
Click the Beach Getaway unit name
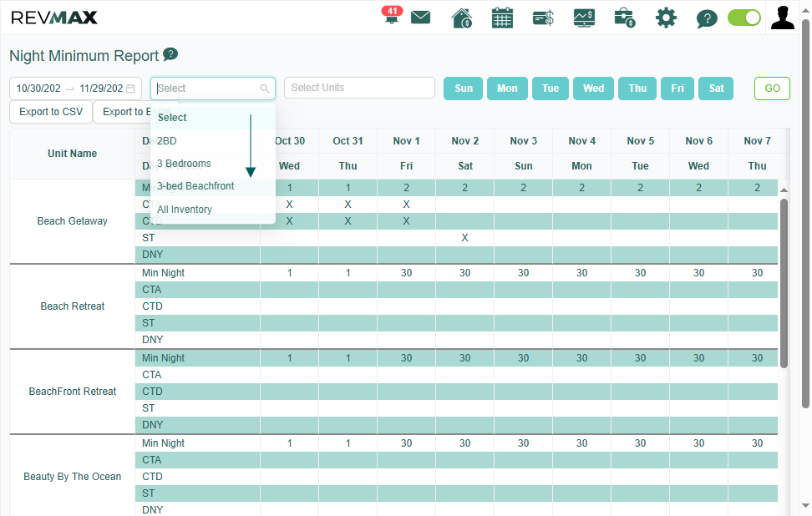pyautogui.click(x=72, y=221)
